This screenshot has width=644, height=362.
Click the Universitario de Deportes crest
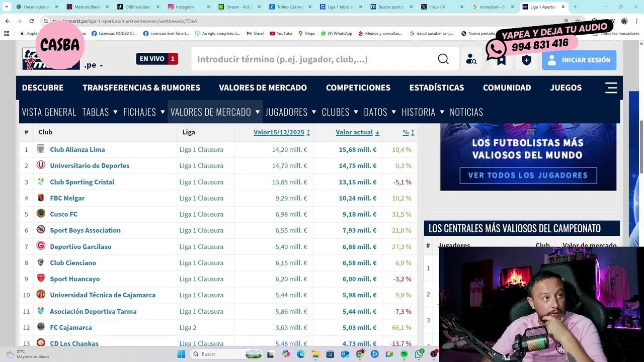pos(41,165)
